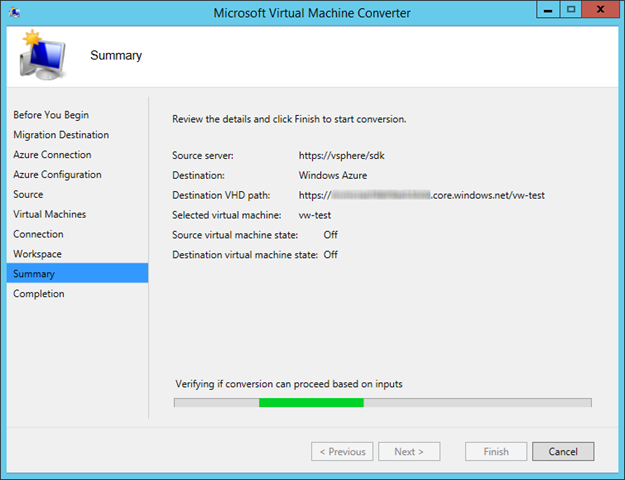Select the highlighted Summary step
625x480 pixels.
click(77, 273)
